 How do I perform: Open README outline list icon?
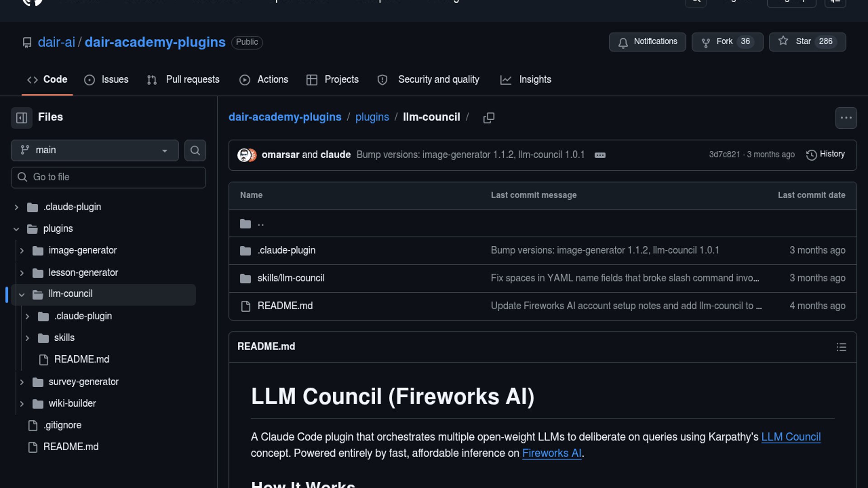click(x=841, y=347)
